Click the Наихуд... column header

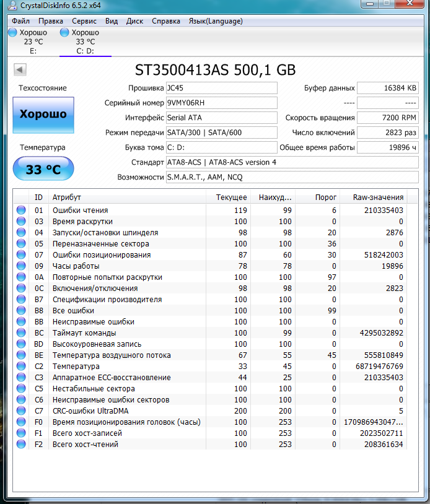tap(273, 198)
